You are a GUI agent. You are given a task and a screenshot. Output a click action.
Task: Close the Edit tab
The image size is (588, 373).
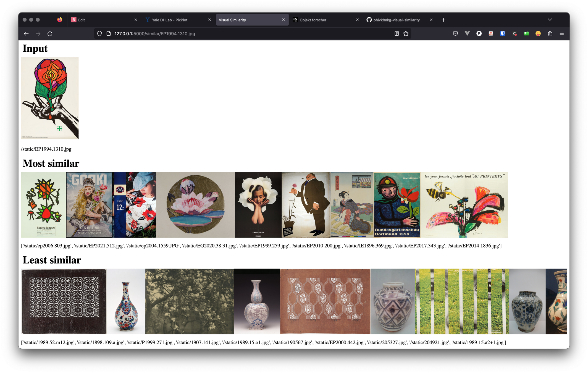point(136,20)
